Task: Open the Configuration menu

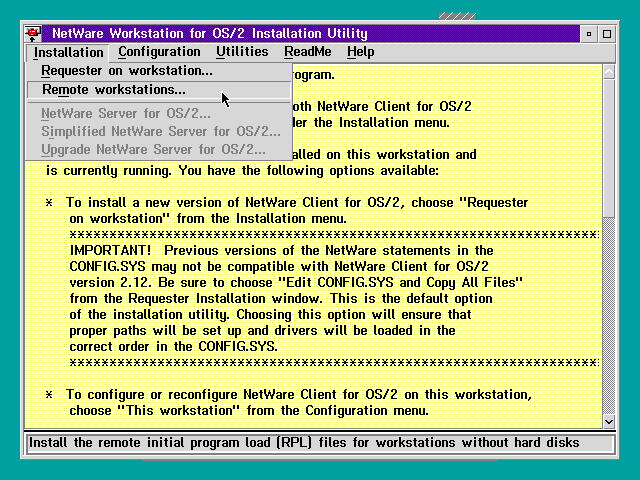Action: [159, 52]
